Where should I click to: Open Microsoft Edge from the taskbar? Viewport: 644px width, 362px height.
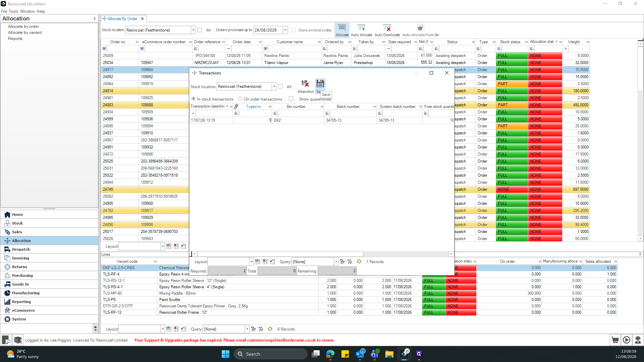330,354
